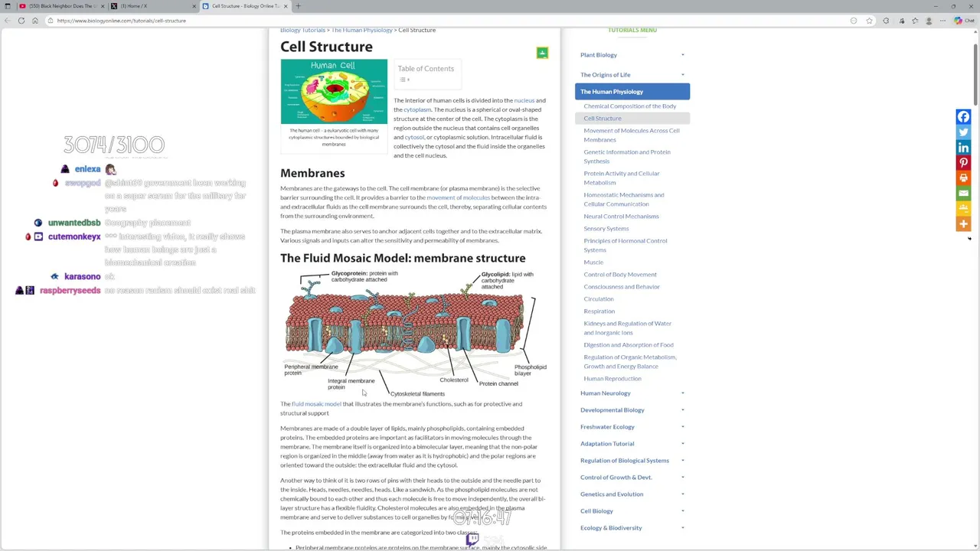The width and height of the screenshot is (980, 551).
Task: Expand Regulation of Biological Systems section
Action: (x=682, y=461)
